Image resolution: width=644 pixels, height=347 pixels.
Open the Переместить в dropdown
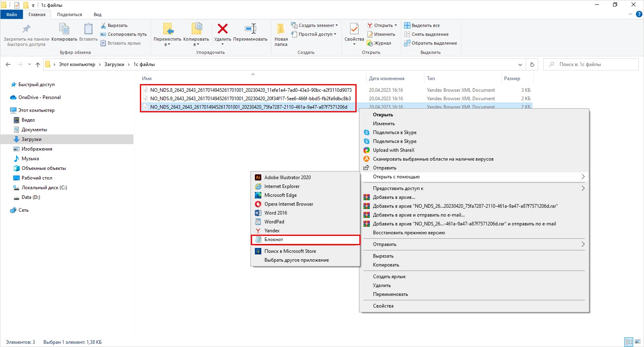point(168,35)
